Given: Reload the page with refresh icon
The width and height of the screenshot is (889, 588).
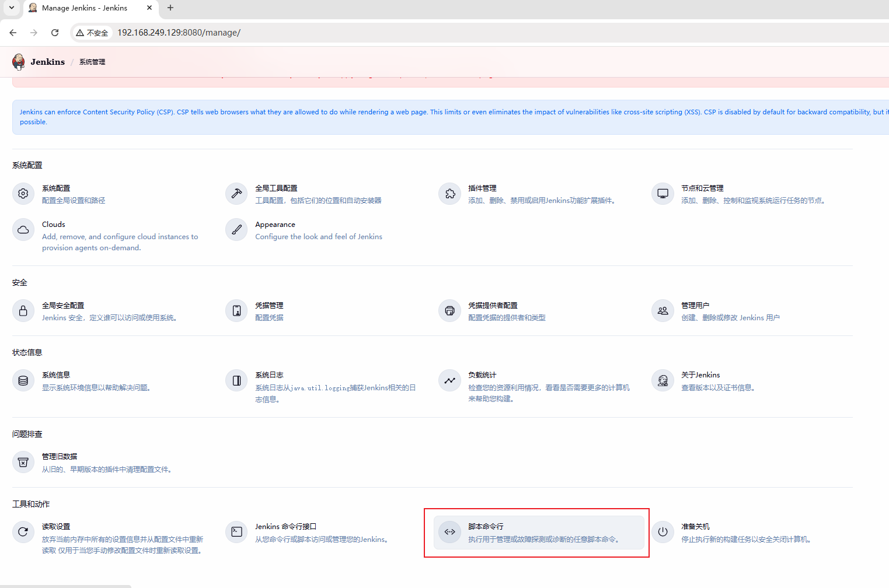Looking at the screenshot, I should [x=55, y=33].
